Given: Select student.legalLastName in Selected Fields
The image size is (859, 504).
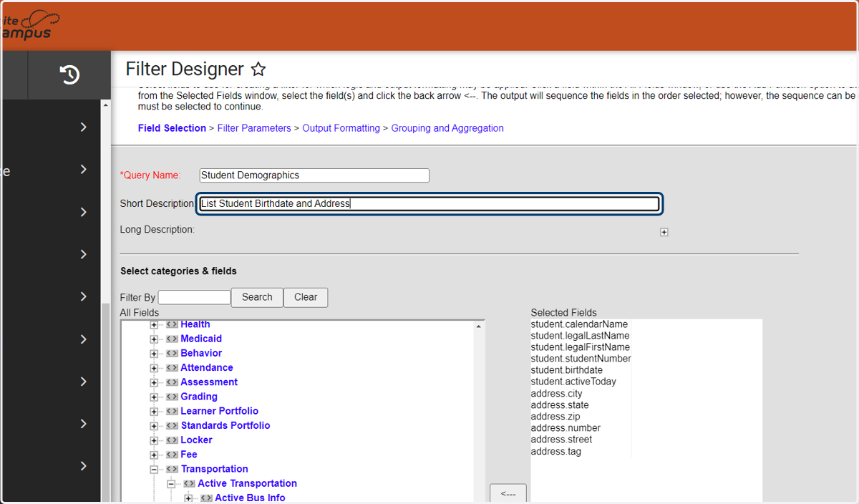Looking at the screenshot, I should (x=580, y=336).
